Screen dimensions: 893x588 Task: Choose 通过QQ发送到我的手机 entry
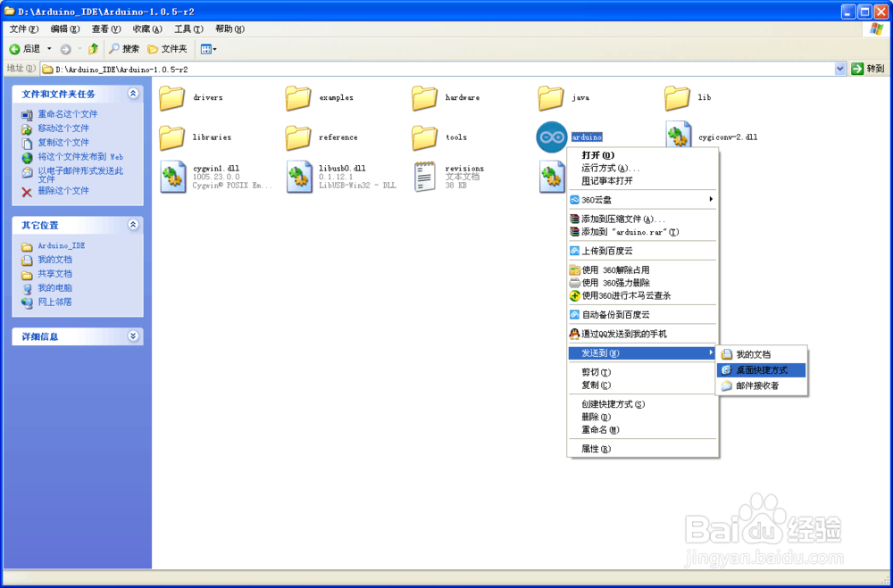point(642,334)
